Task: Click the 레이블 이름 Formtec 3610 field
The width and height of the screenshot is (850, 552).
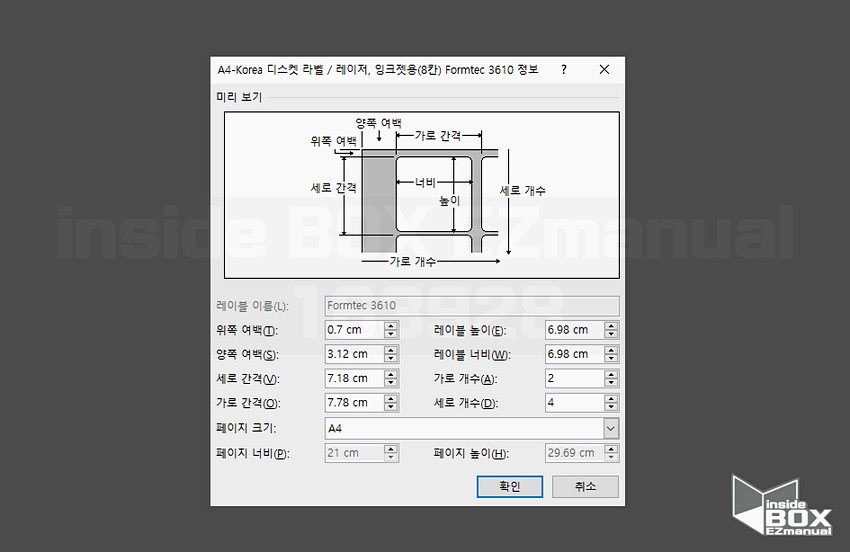Action: [x=472, y=306]
